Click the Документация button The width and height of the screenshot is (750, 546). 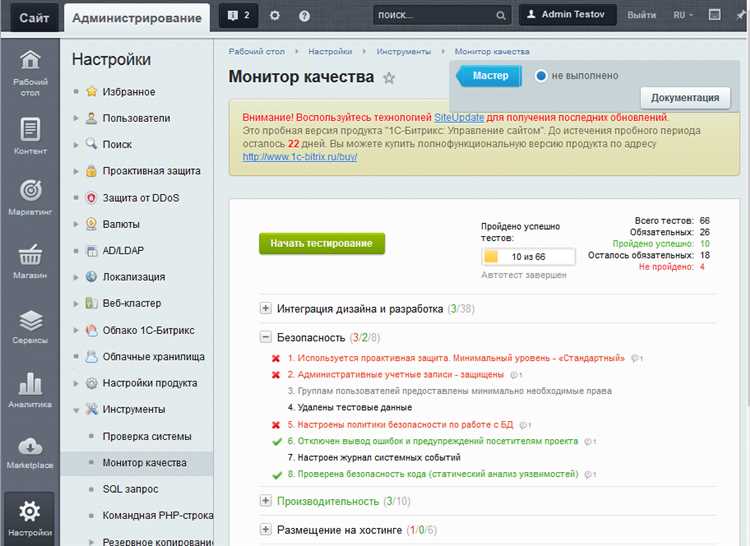click(x=685, y=98)
